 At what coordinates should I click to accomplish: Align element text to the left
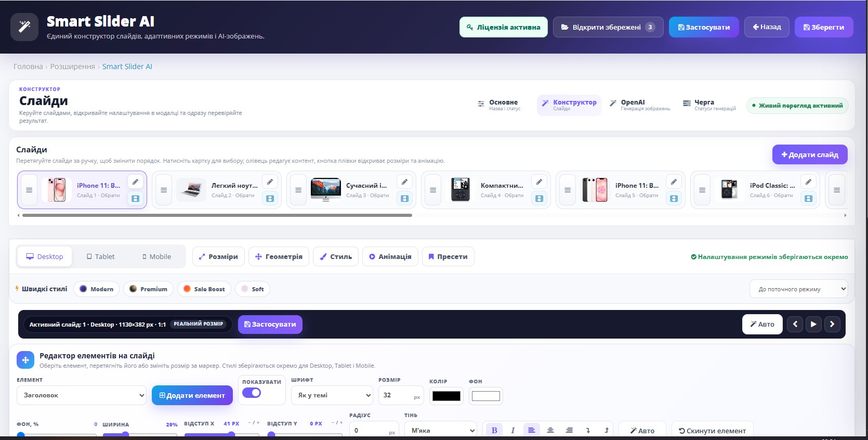click(532, 430)
